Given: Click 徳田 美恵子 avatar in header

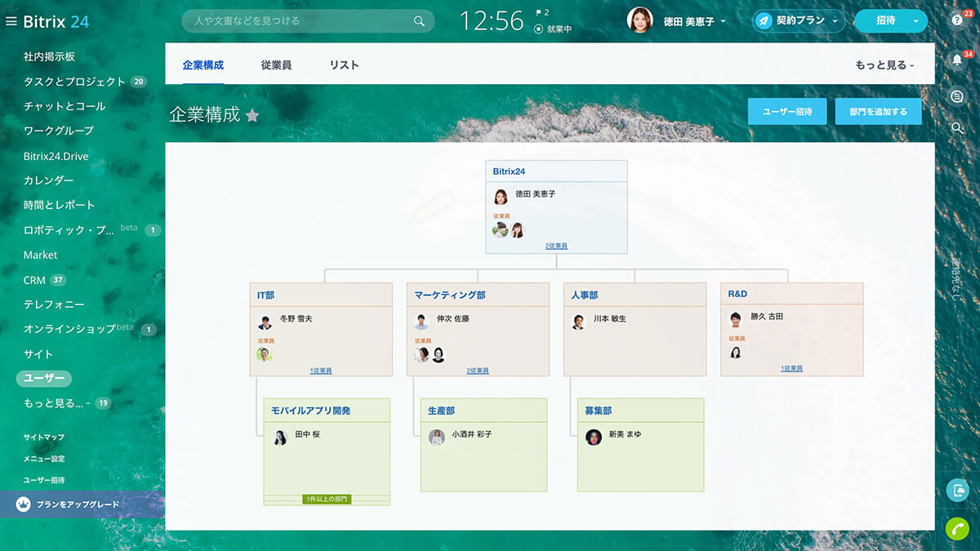Looking at the screenshot, I should coord(639,20).
